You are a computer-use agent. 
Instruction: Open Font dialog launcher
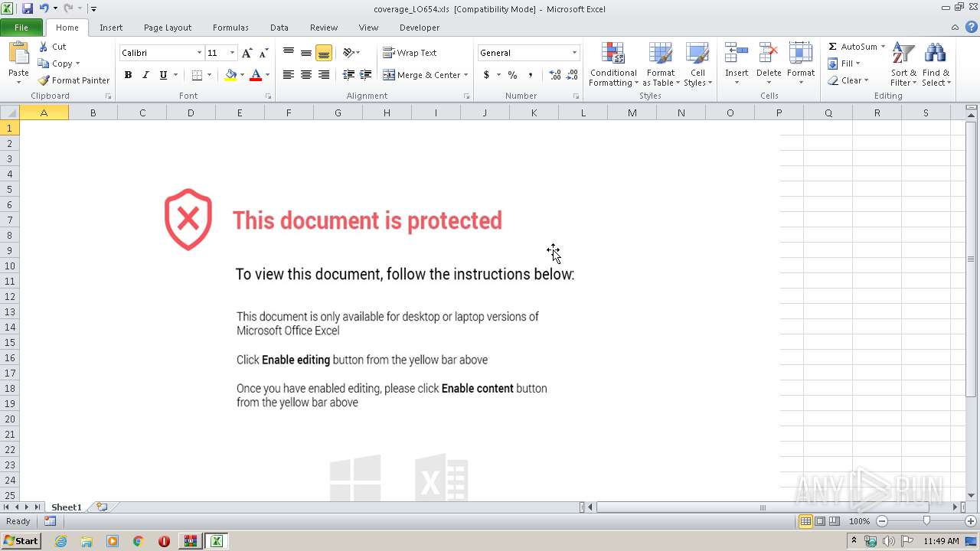(x=268, y=96)
